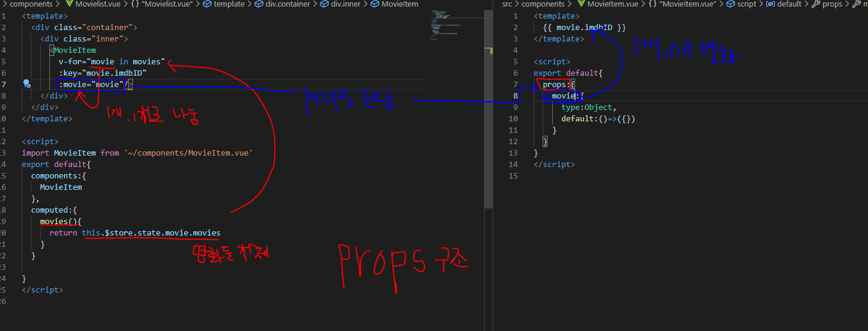Click the code action lightbulb on line 7
The image size is (868, 331).
pos(26,84)
